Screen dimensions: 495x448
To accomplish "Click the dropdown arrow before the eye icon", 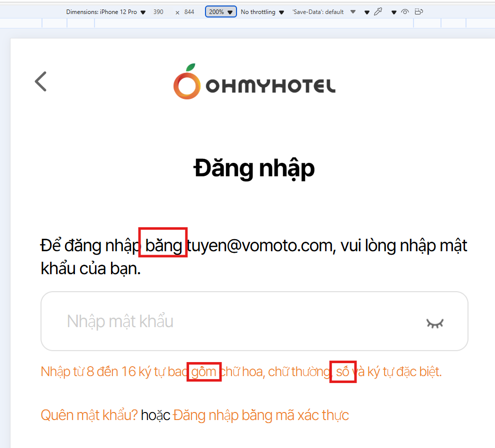I will click(x=393, y=12).
